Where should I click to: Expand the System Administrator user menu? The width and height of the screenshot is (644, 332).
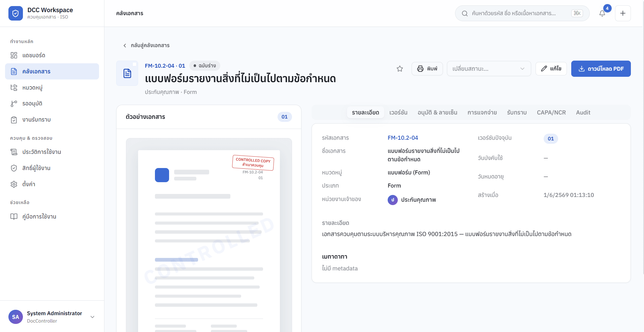coord(52,317)
